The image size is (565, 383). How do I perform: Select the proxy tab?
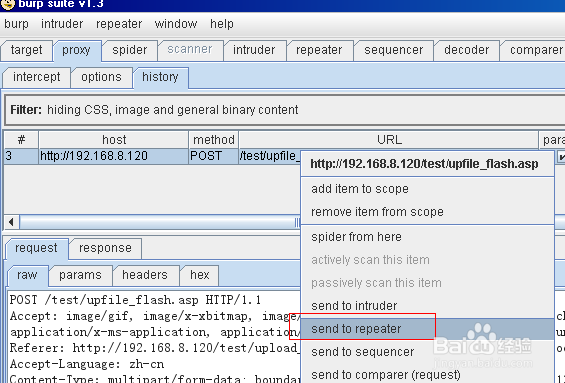tap(76, 50)
